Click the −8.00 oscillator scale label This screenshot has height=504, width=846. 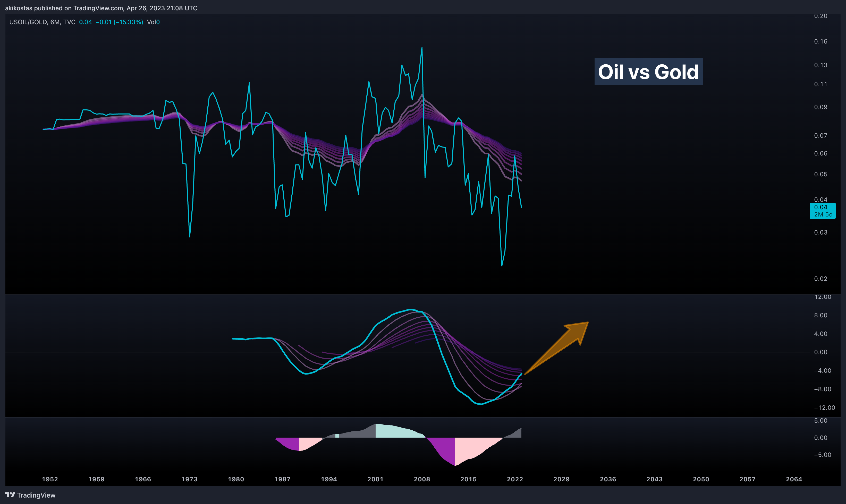(x=823, y=389)
